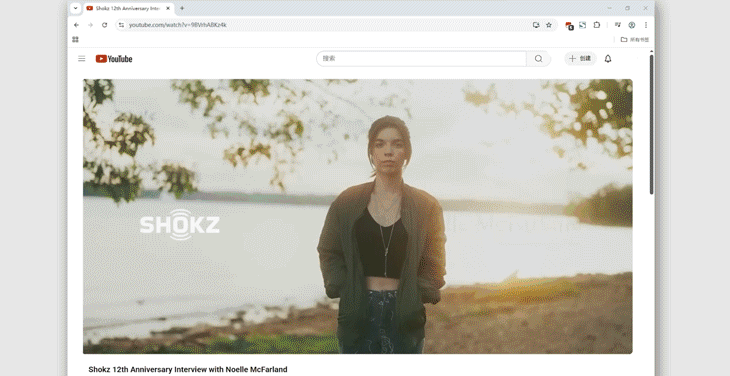Image resolution: width=730 pixels, height=376 pixels.
Task: Click the install/cast screen icon in address bar
Action: [536, 25]
